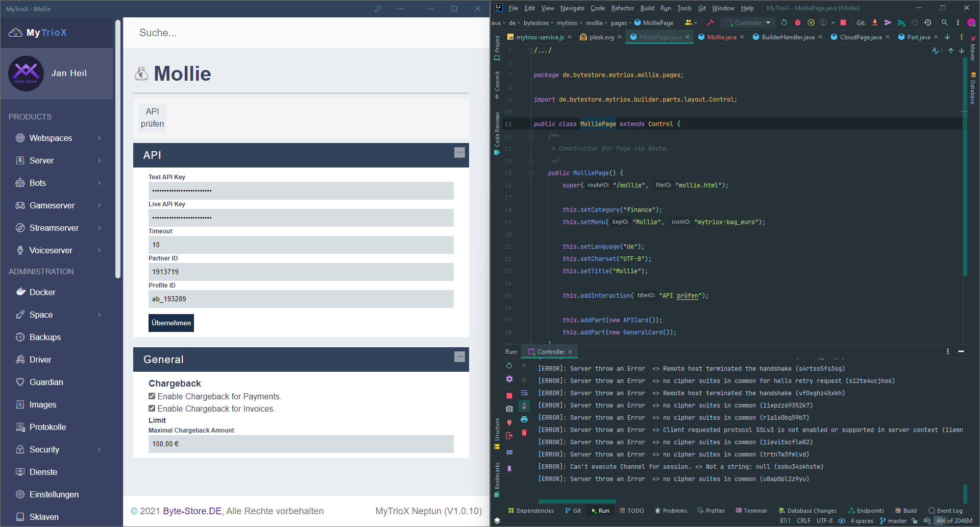Open the Event Log tool window
The width and height of the screenshot is (980, 527).
(x=946, y=511)
